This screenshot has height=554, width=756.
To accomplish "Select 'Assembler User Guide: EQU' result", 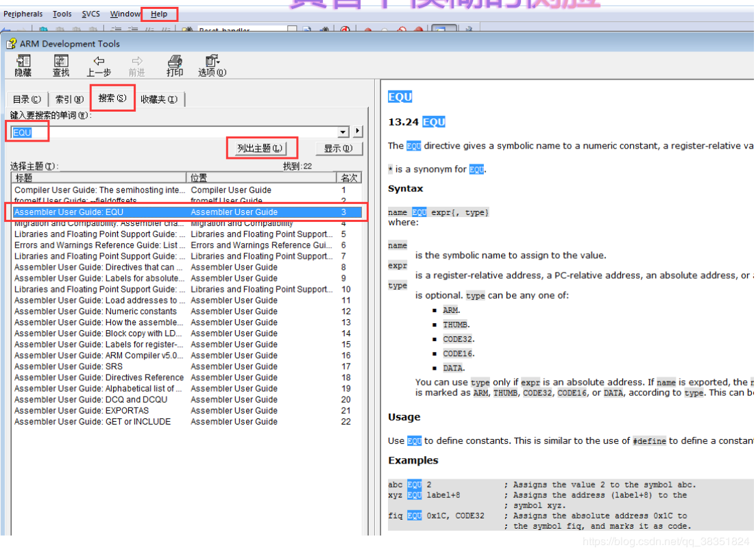I will click(187, 212).
